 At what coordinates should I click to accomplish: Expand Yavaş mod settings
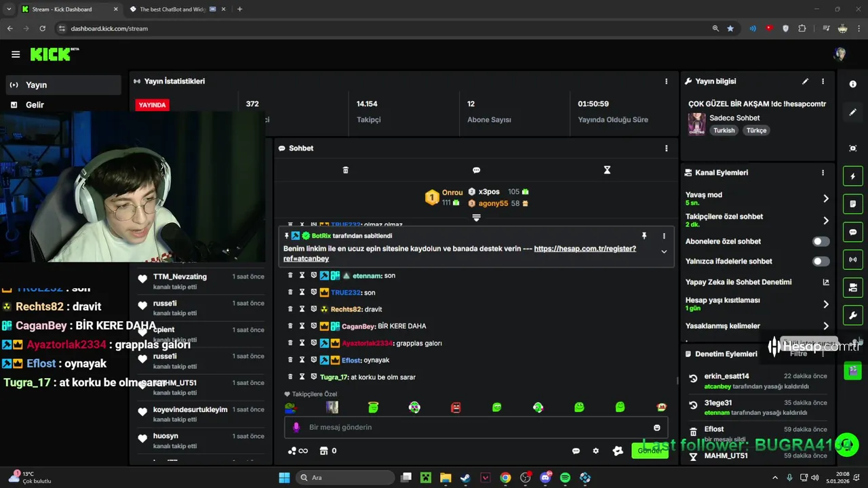pos(825,199)
